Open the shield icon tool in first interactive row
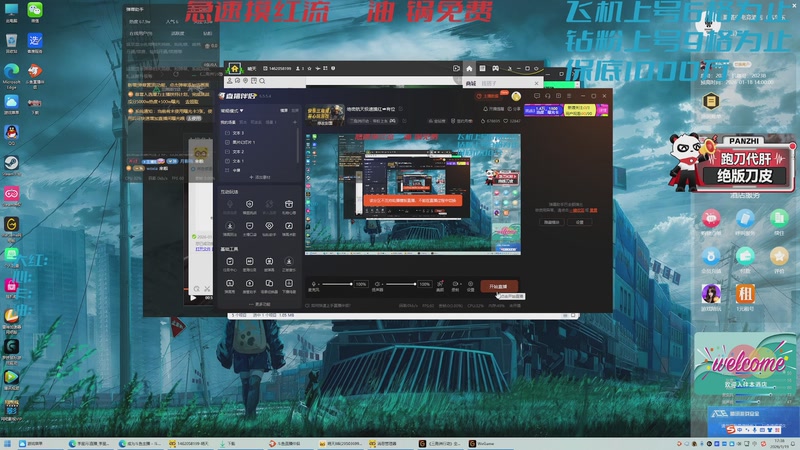The image size is (800, 450). 249,207
